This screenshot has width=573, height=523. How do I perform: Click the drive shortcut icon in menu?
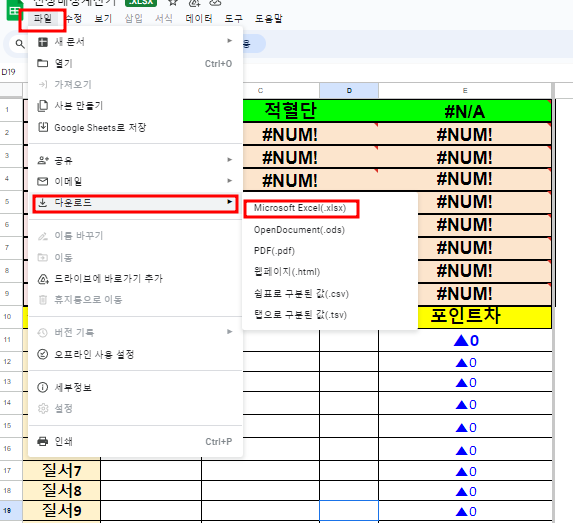pos(43,279)
